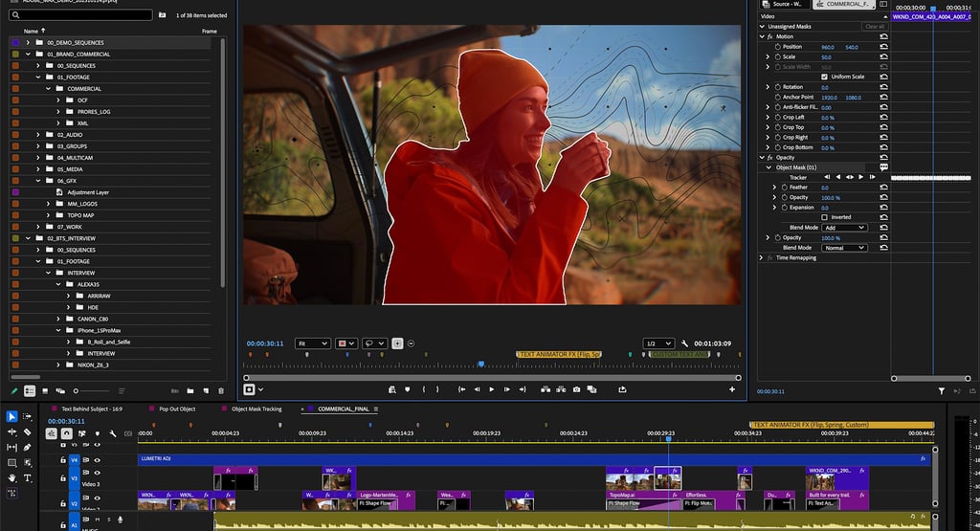This screenshot has height=531, width=980.
Task: Reset the Position parameter
Action: point(883,47)
